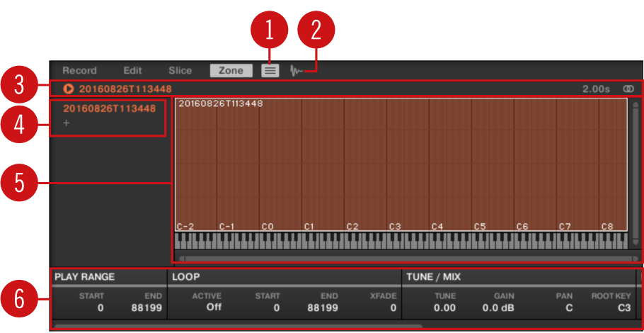
Task: Switch to the Record tab
Action: click(79, 71)
